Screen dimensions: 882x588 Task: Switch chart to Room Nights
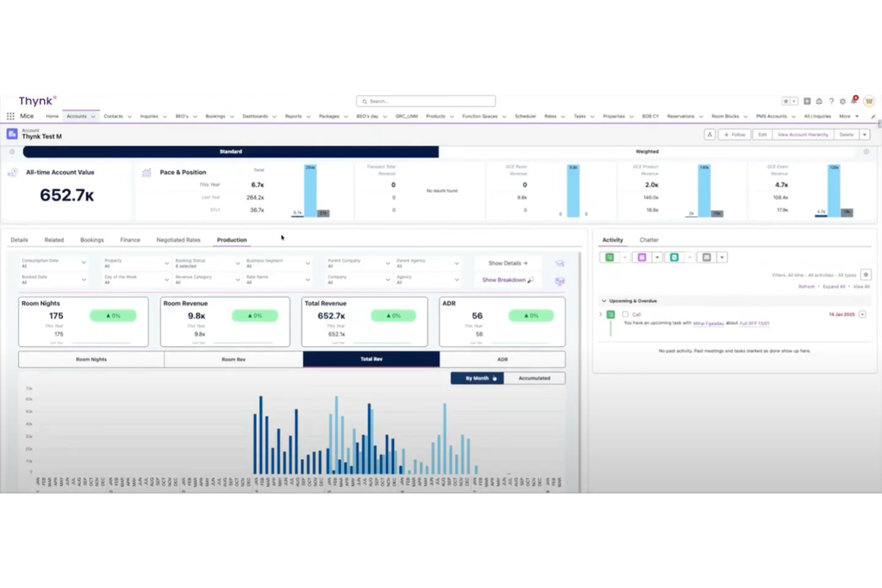click(x=91, y=359)
